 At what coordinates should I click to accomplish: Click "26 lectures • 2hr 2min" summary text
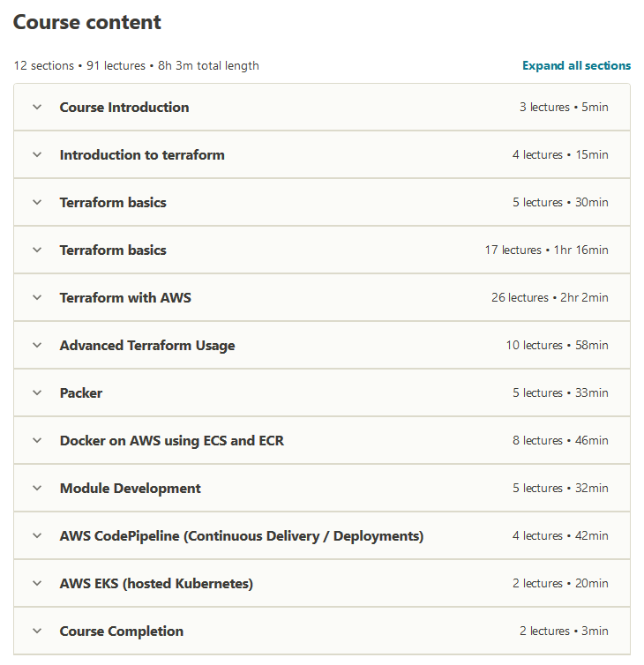click(550, 297)
